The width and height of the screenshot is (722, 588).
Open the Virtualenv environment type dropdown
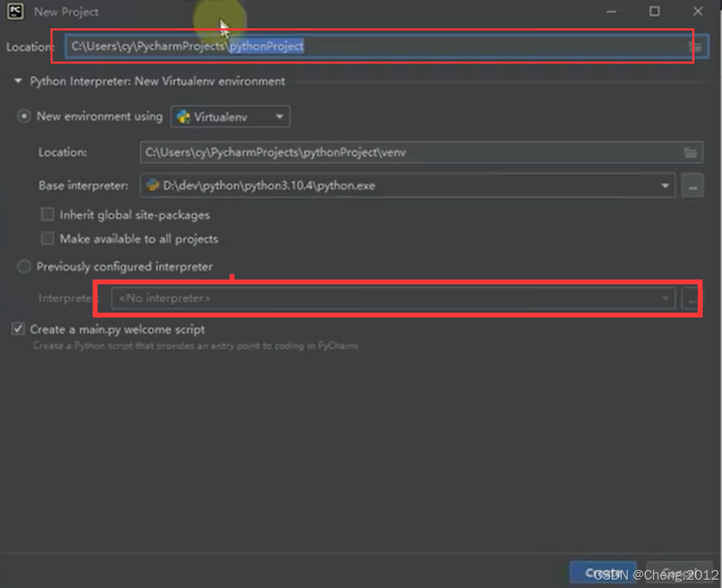pos(230,117)
